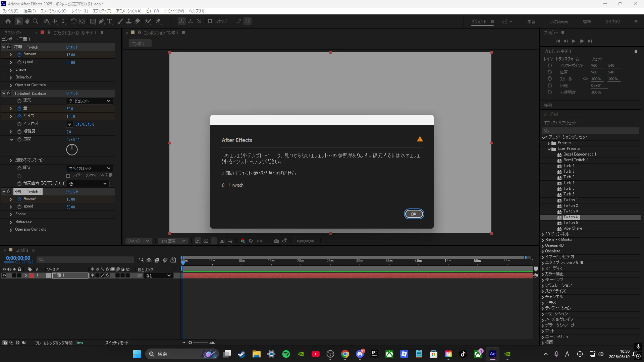The width and height of the screenshot is (644, 362).
Task: Open the 変形 タービュレント dropdown
Action: click(89, 101)
